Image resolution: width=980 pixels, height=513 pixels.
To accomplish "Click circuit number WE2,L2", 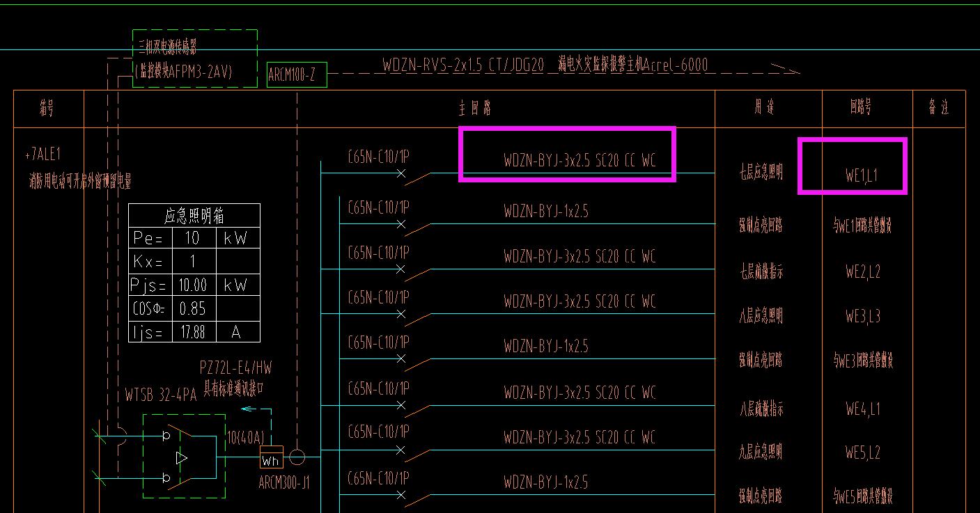I will (863, 271).
